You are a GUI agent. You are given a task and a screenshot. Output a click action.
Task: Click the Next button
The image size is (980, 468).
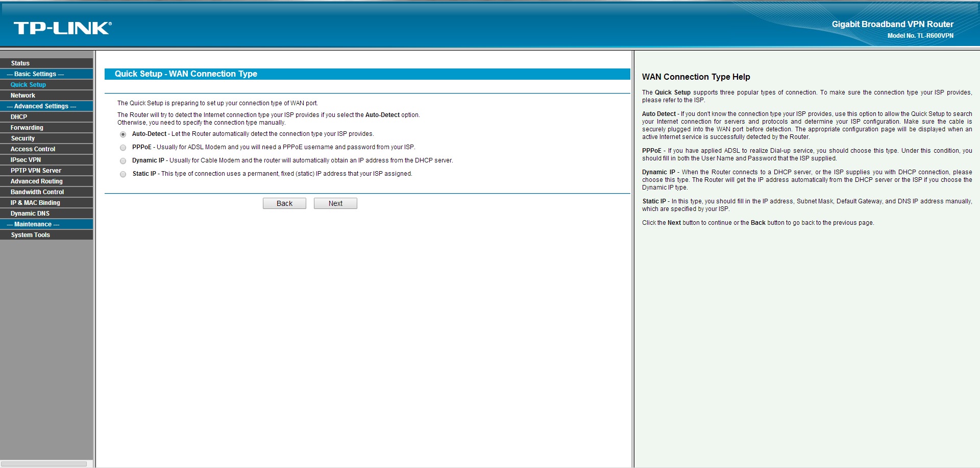point(335,203)
